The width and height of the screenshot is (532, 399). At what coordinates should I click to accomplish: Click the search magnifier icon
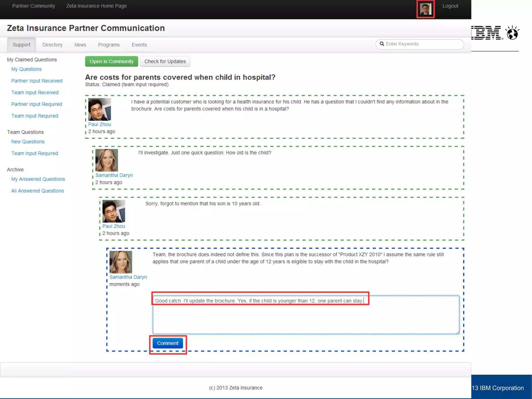point(382,44)
